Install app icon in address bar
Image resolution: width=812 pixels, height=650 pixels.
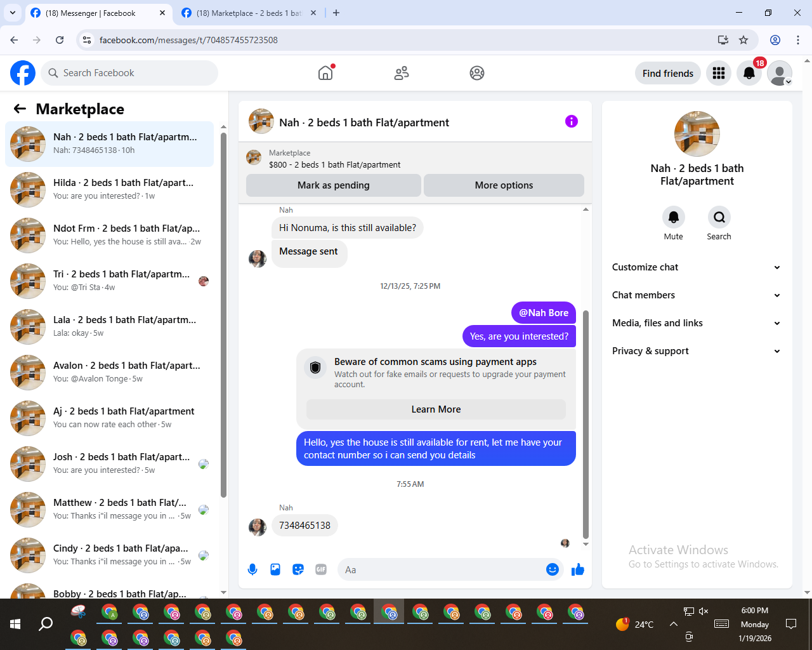(723, 40)
